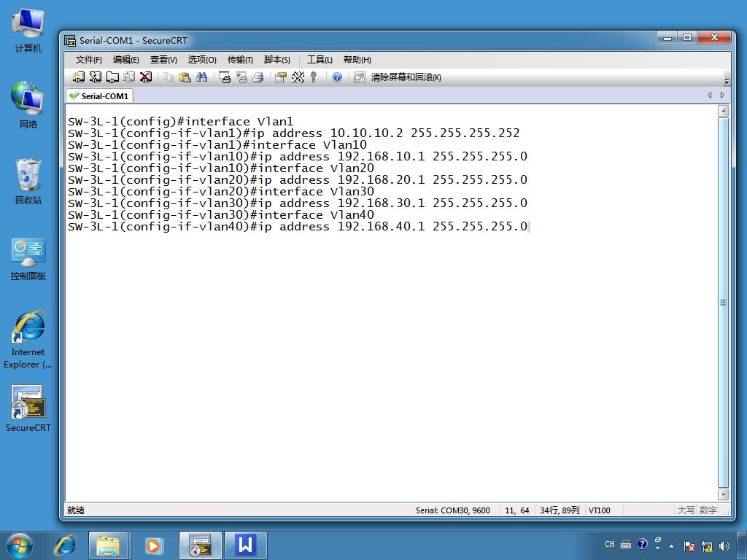Click the Print Screen icon
Viewport: 747px width, 560px height.
(x=225, y=77)
